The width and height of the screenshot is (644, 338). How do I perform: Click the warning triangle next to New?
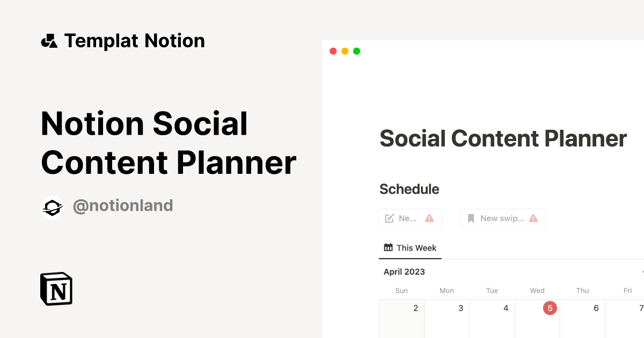tap(429, 218)
